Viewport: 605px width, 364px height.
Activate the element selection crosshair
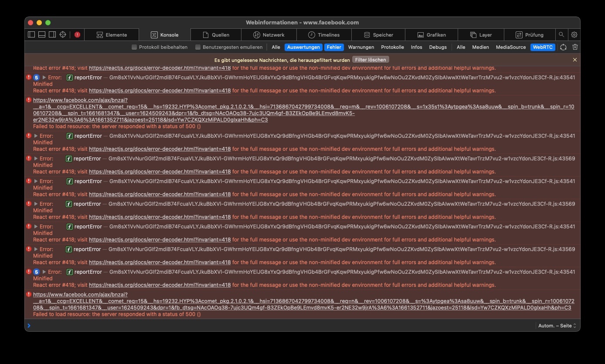point(63,35)
